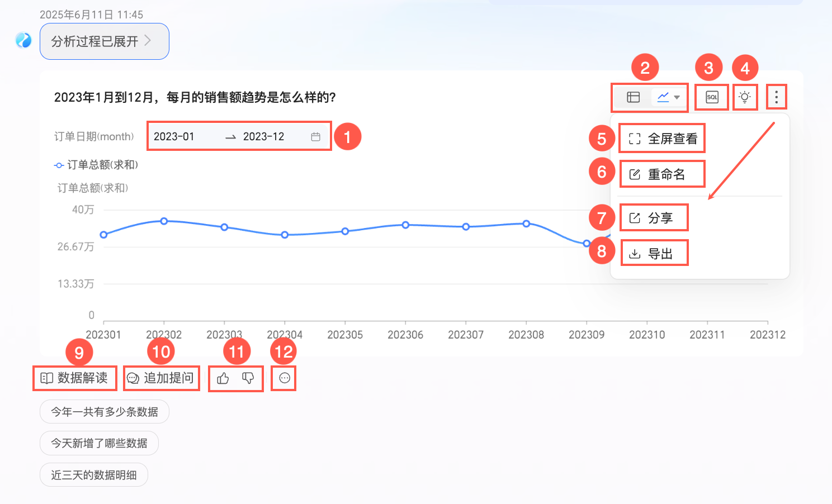This screenshot has width=832, height=504.
Task: Click the 202308 data point on chart
Action: coord(526,224)
